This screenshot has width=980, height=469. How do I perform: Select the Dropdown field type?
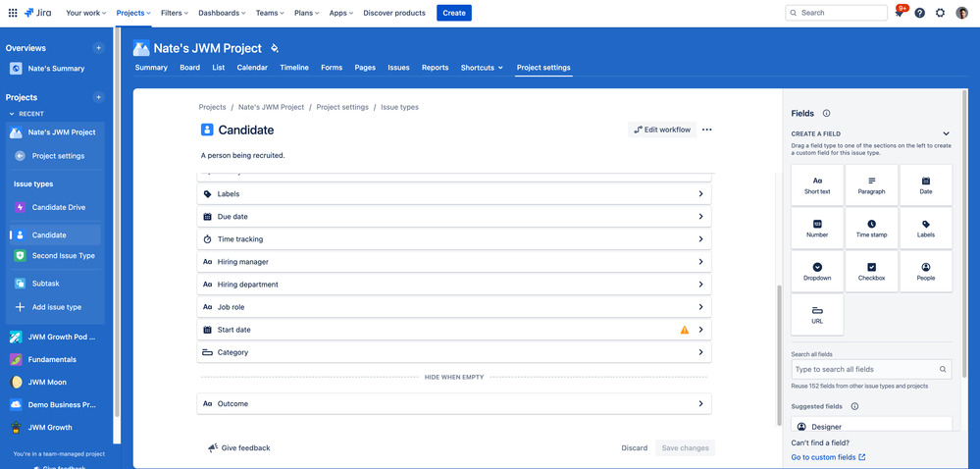point(817,272)
